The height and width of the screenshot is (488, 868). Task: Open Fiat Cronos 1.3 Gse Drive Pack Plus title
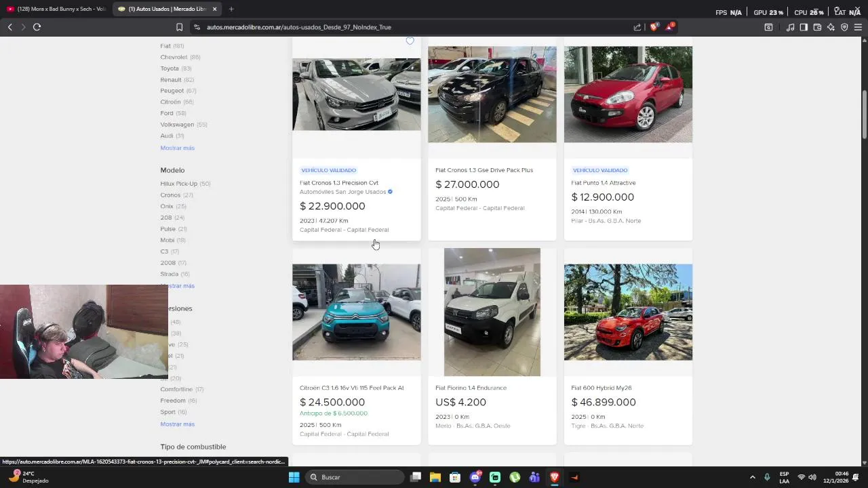484,170
